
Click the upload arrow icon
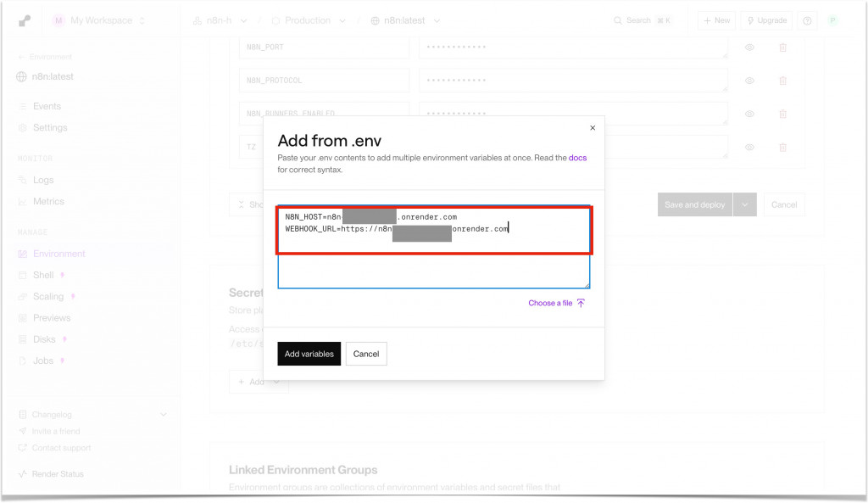[581, 303]
